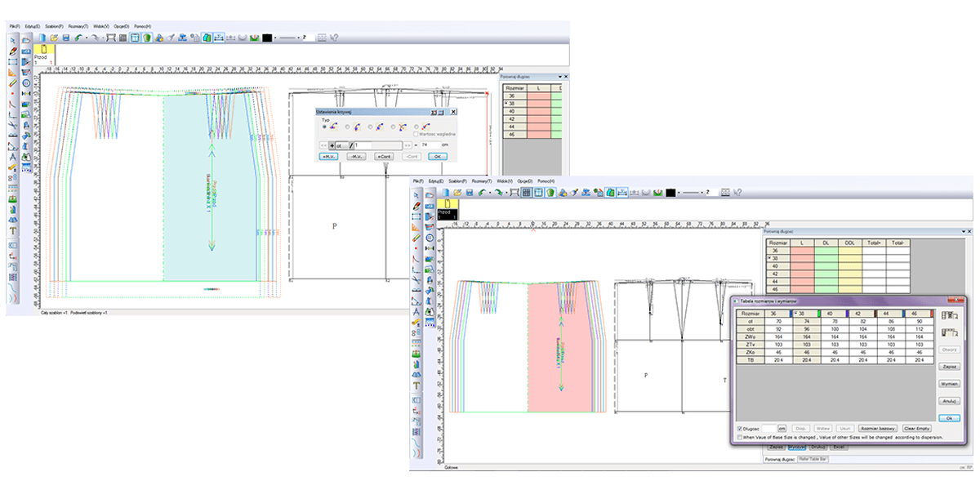The image size is (980, 490).
Task: Click Open folder icon in front window toolbar
Action: coord(457,192)
